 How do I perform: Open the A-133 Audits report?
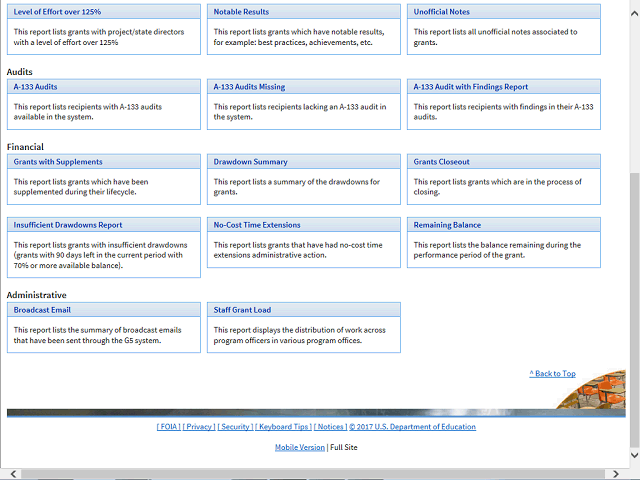(36, 87)
